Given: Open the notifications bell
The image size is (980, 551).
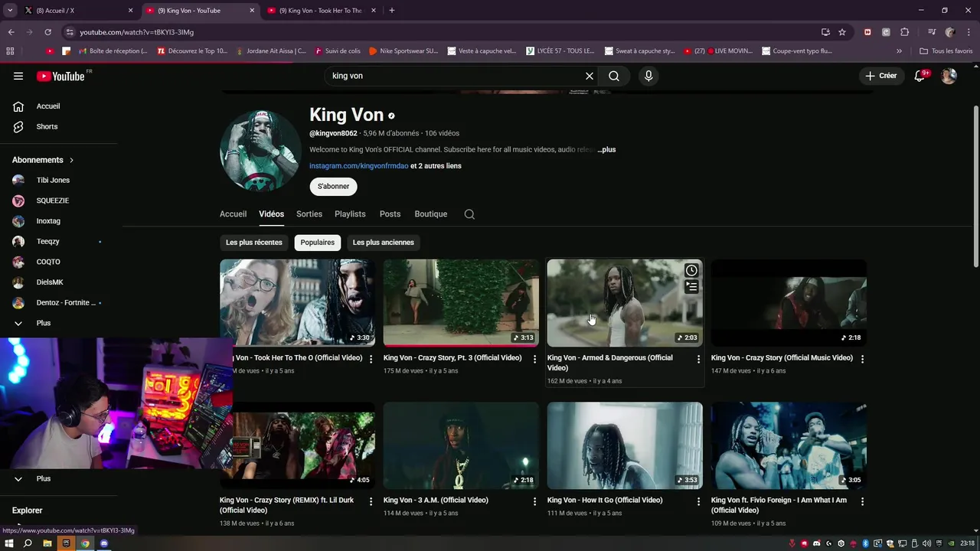Looking at the screenshot, I should click(x=920, y=76).
